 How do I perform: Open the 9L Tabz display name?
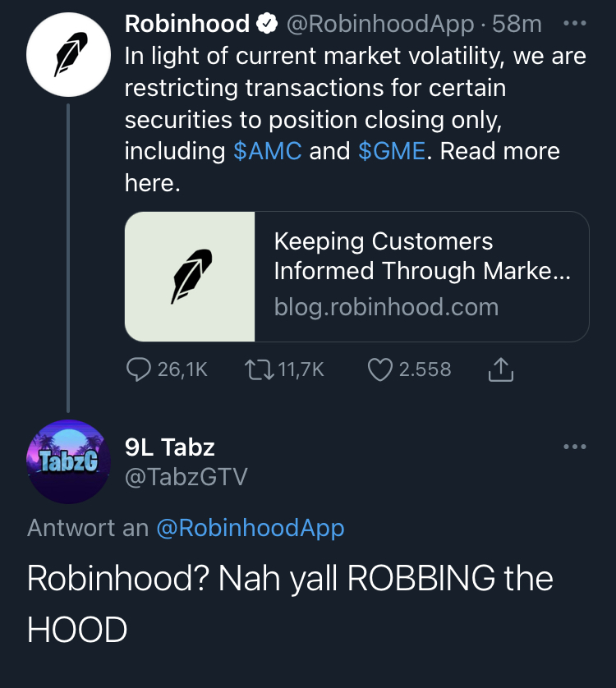pyautogui.click(x=170, y=447)
